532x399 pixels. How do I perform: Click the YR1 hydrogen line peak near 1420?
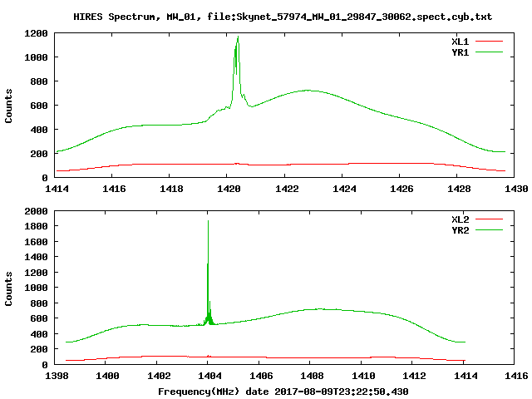pos(238,37)
